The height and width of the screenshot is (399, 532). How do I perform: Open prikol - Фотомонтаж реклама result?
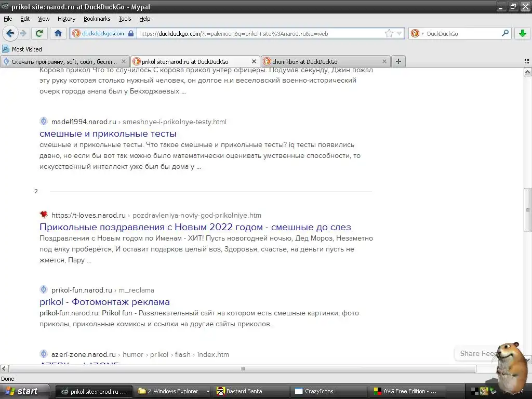[x=104, y=302]
